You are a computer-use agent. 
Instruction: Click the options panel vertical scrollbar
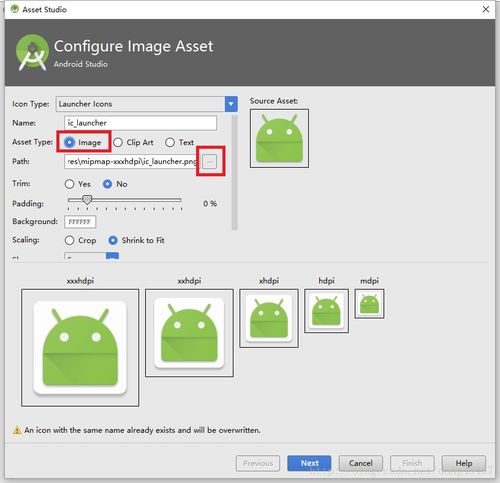[235, 172]
